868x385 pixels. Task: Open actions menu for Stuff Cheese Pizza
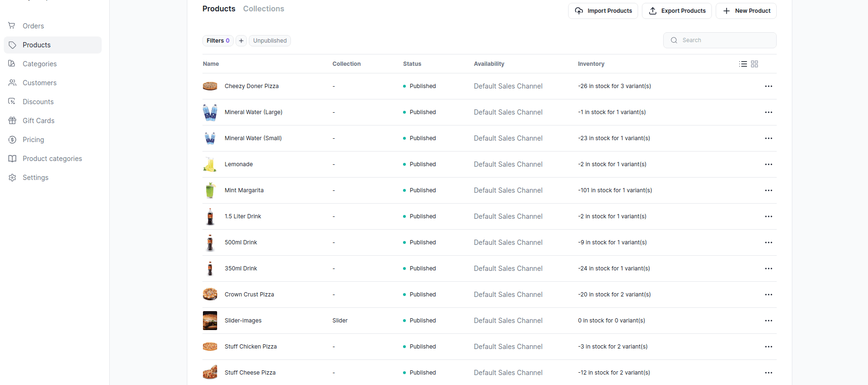[769, 373]
